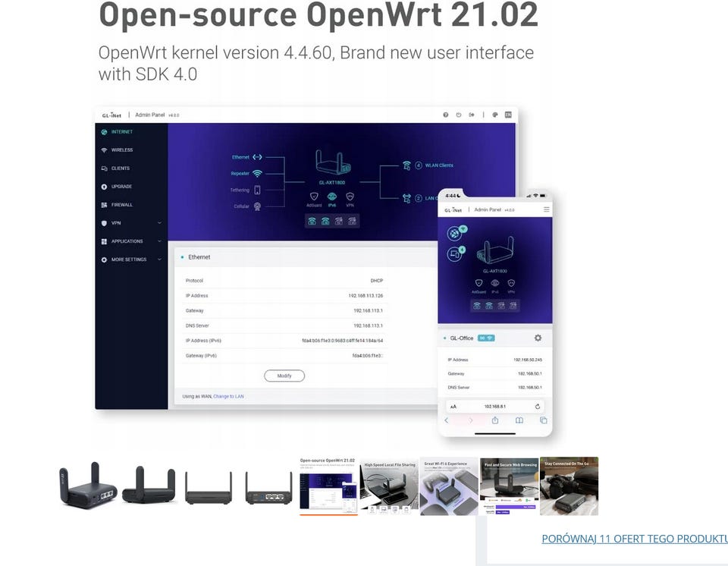Click the grid icon beside APPLICATIONS
Screen dimensions: 728x566
point(104,241)
